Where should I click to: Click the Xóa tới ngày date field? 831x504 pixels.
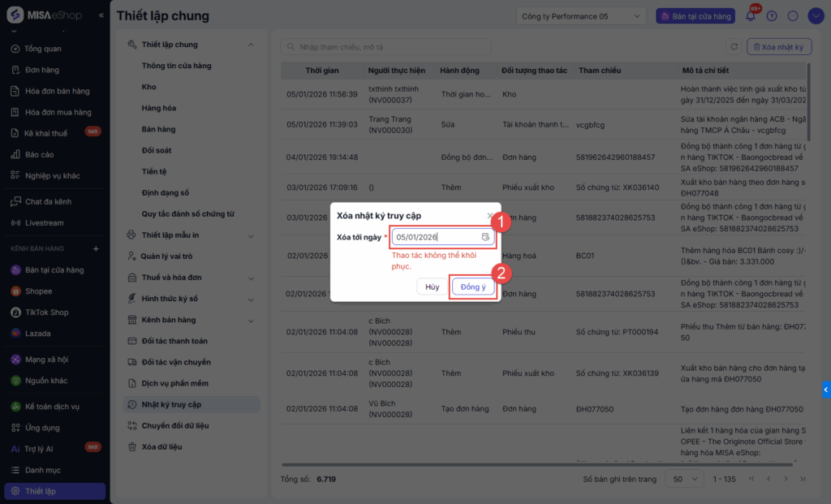(434, 237)
